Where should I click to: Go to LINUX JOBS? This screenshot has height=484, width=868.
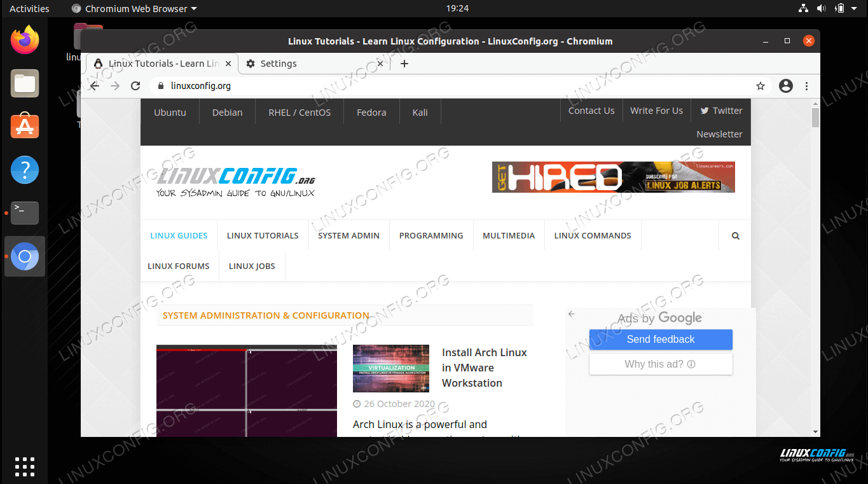tap(252, 266)
